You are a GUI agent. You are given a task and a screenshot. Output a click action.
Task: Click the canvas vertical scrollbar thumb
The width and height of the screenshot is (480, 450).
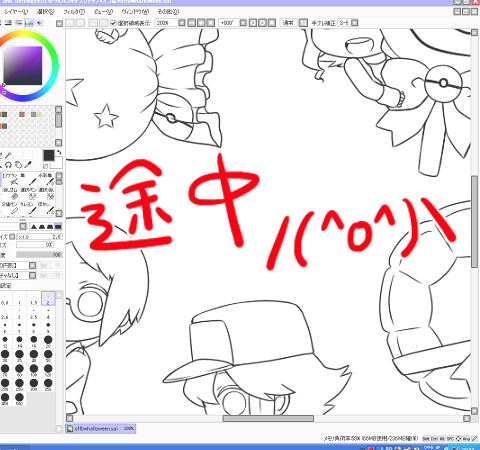tap(475, 222)
